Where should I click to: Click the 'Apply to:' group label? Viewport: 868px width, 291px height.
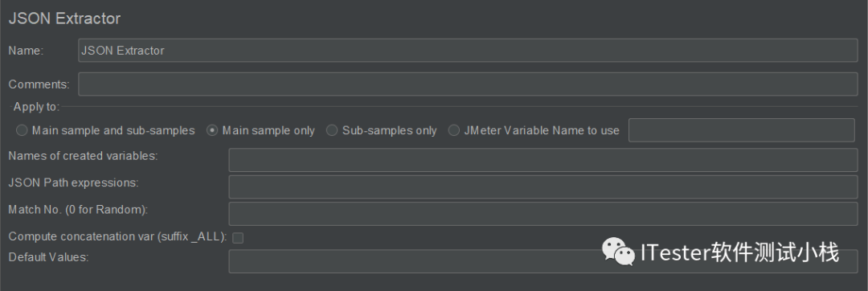(36, 107)
